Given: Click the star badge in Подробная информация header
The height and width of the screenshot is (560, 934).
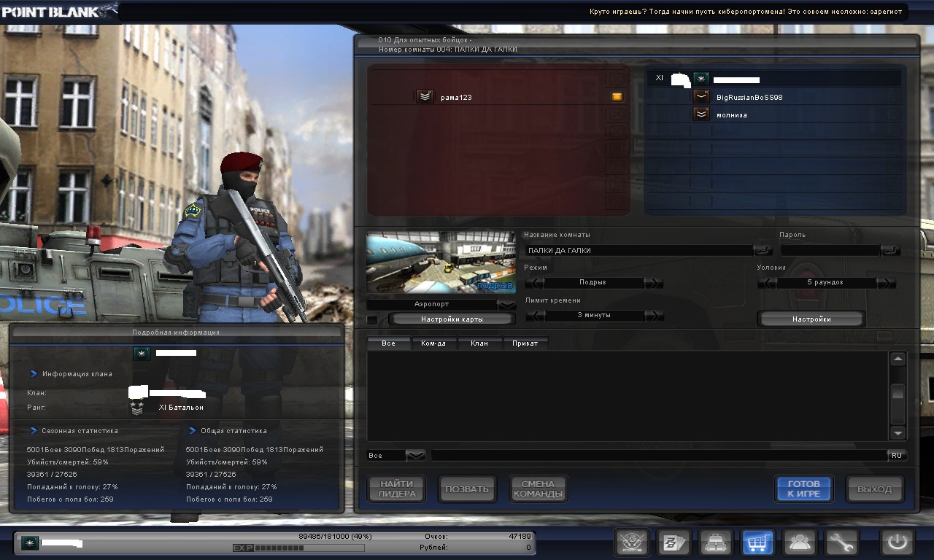Looking at the screenshot, I should [x=142, y=354].
